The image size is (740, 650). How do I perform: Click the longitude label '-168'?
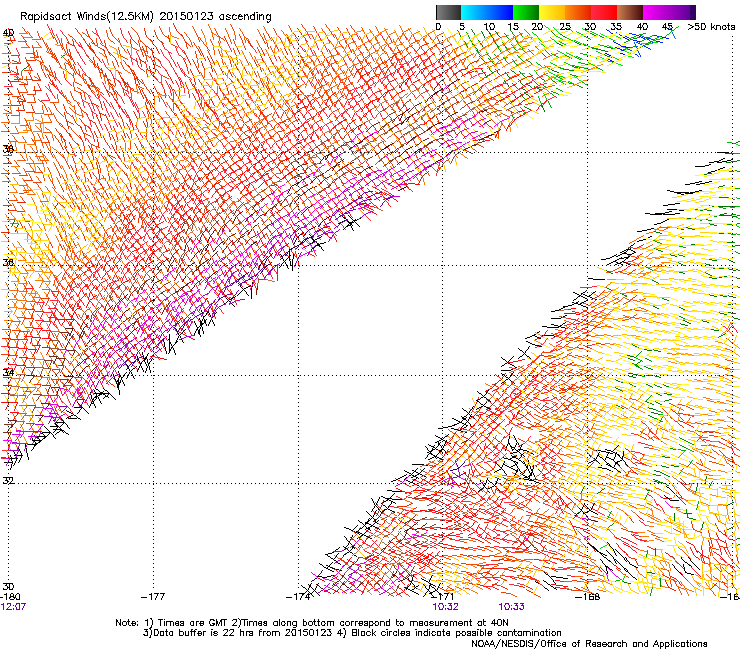(588, 597)
